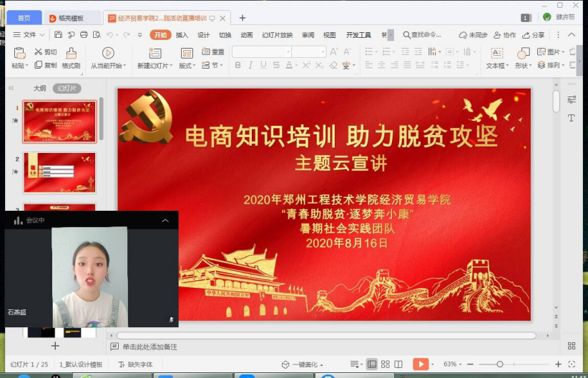Click the 粘贴 (Paste) clipboard icon
Screen dimensions: 588x378
coord(19,53)
